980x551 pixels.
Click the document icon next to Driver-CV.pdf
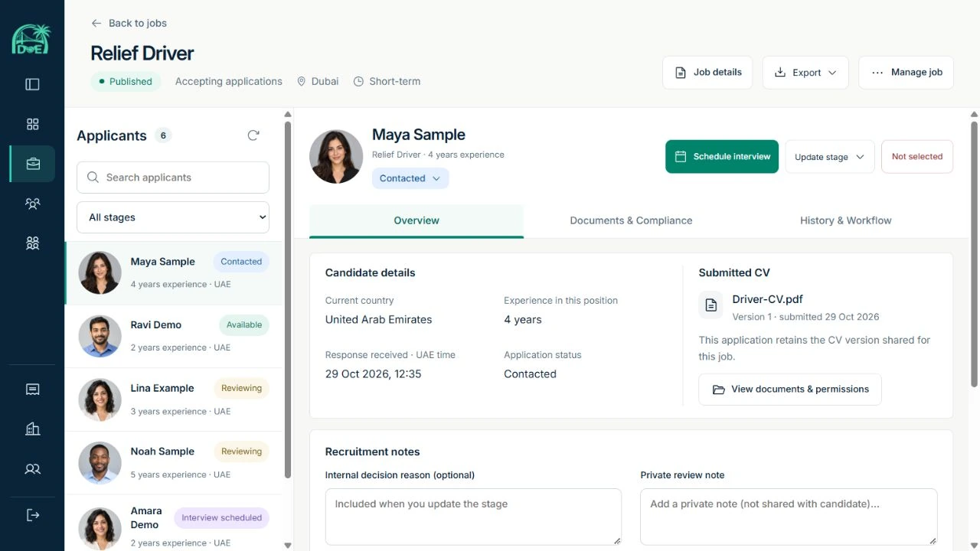coord(710,305)
